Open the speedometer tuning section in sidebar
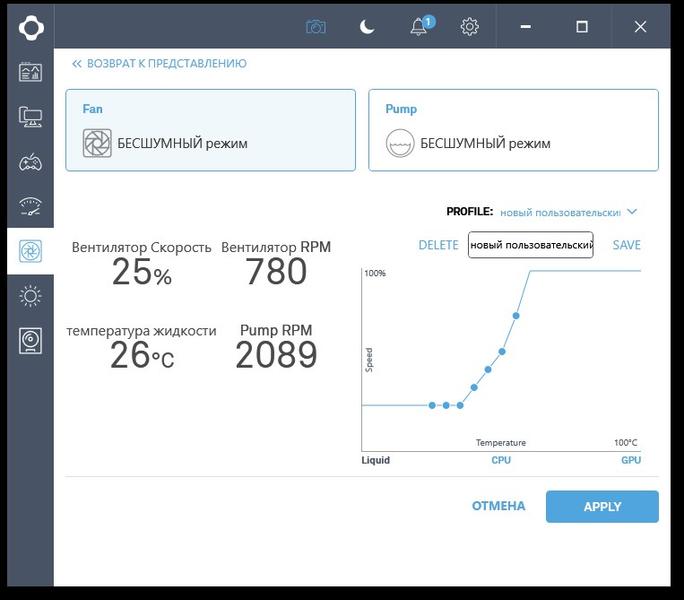Viewport: 684px width, 600px height. 31,206
